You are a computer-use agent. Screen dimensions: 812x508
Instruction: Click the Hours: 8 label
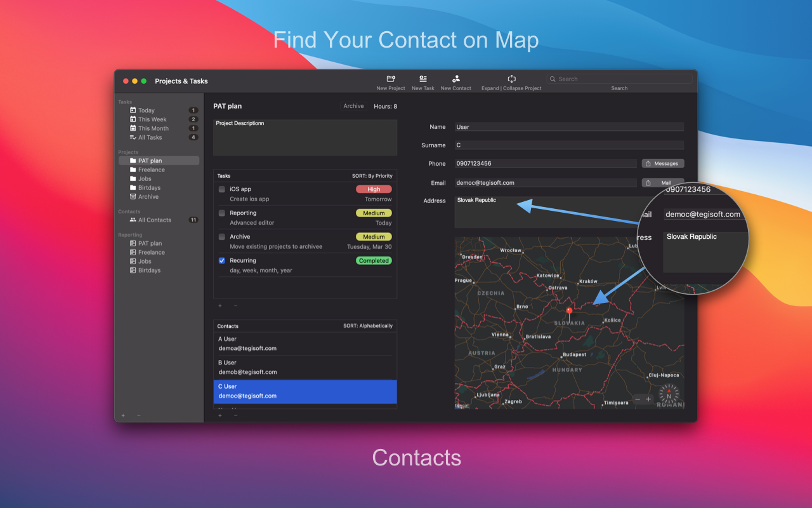tap(386, 106)
